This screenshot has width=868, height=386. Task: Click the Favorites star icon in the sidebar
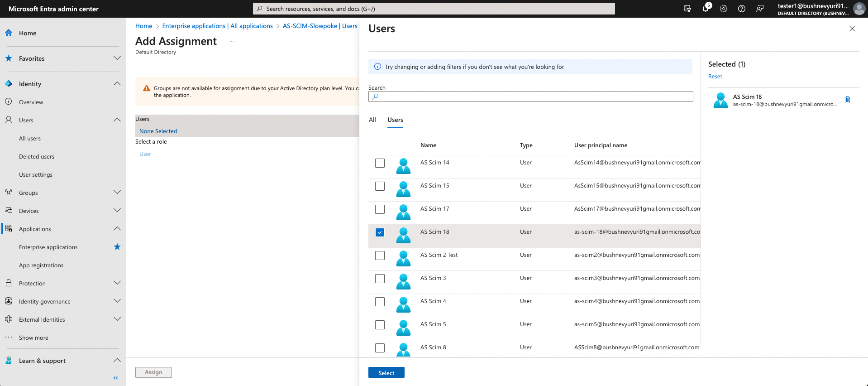click(9, 58)
